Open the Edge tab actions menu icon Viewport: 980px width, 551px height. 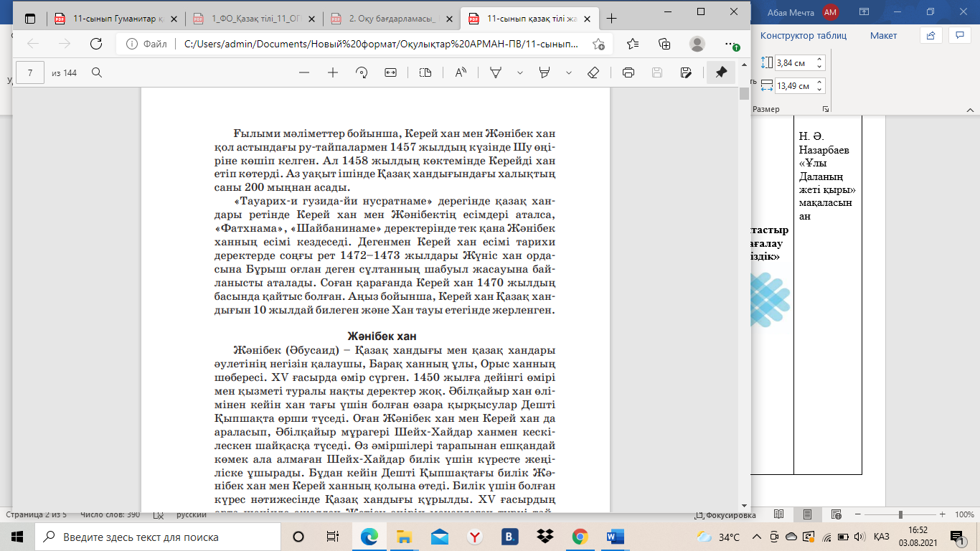coord(30,19)
